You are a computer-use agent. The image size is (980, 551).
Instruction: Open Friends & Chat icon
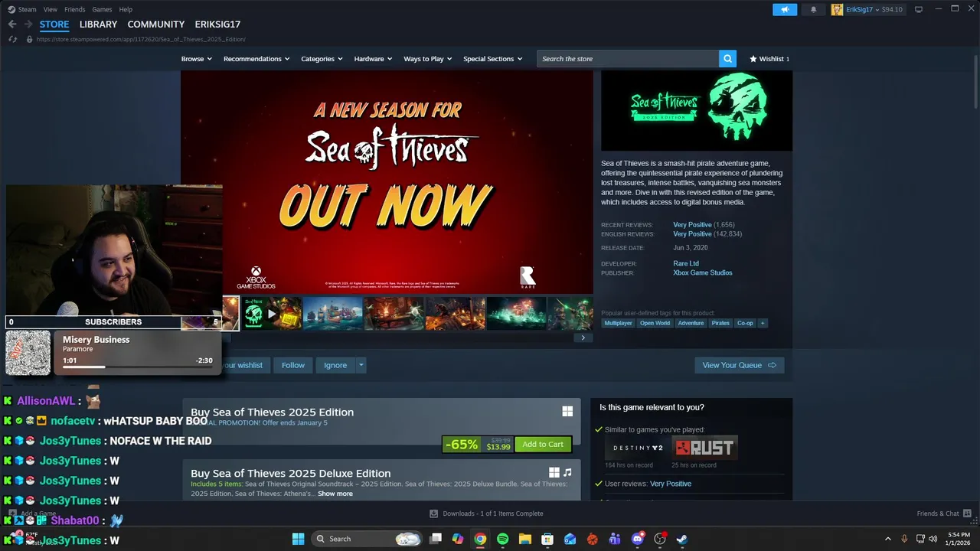(x=967, y=514)
